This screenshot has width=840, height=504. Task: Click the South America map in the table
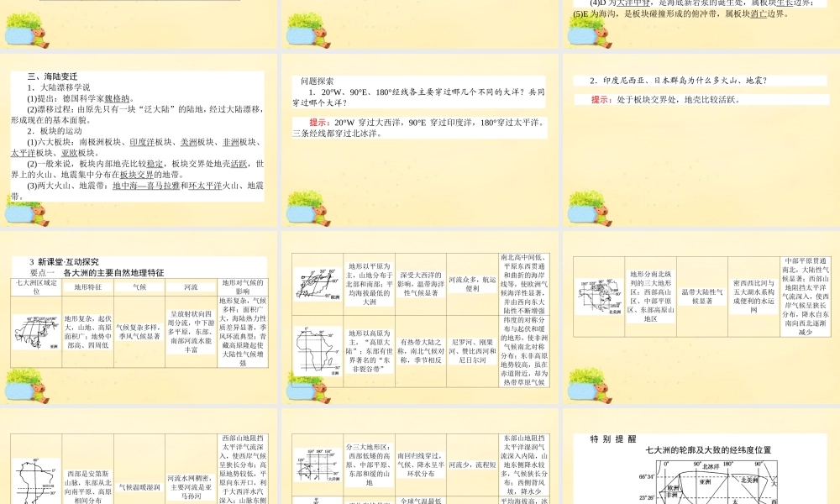pyautogui.click(x=36, y=481)
